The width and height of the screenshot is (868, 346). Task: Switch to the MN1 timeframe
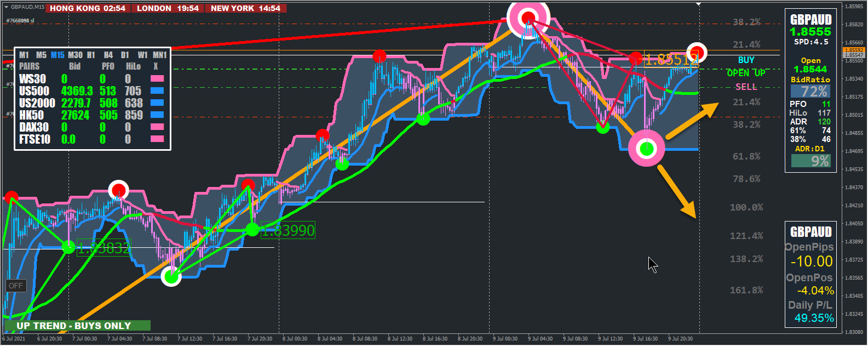coord(159,55)
